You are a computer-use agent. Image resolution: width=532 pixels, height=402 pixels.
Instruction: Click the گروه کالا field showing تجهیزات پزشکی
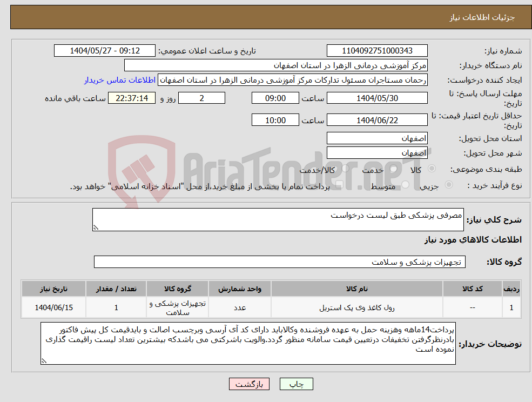click(x=280, y=262)
